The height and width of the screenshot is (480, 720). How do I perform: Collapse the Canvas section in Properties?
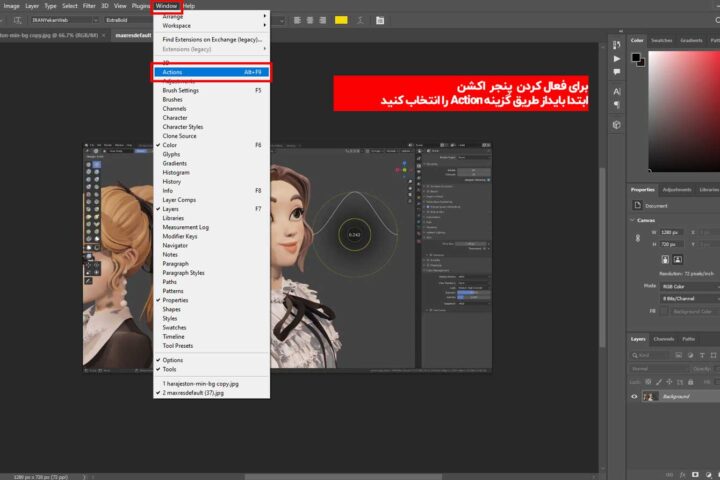pos(632,220)
